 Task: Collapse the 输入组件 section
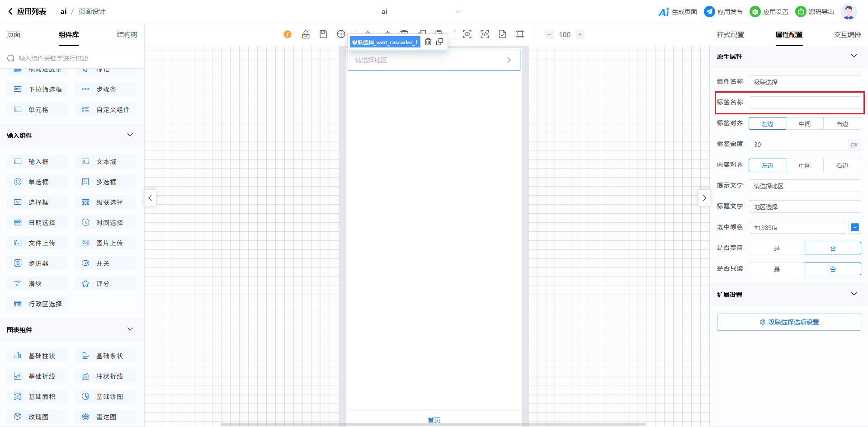pyautogui.click(x=130, y=135)
